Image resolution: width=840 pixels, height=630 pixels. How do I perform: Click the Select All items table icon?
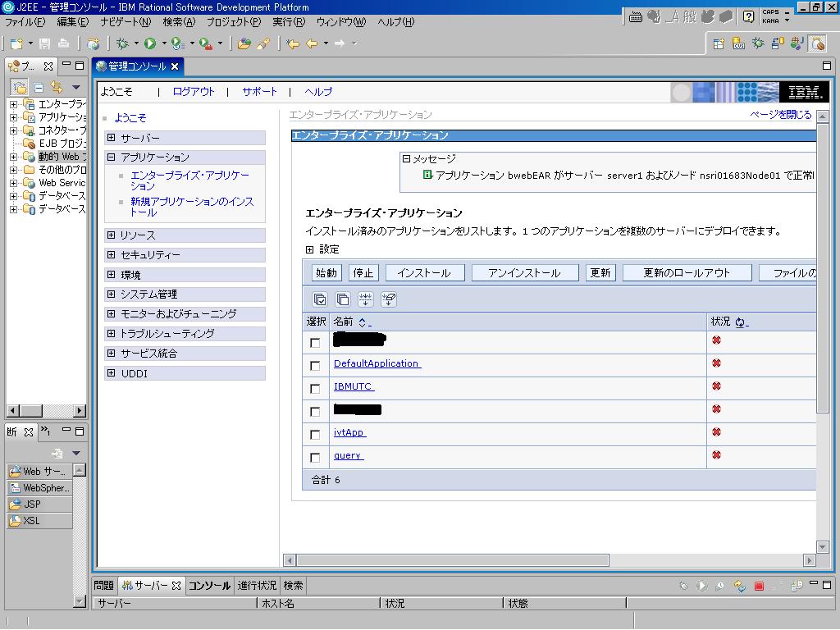pyautogui.click(x=320, y=299)
